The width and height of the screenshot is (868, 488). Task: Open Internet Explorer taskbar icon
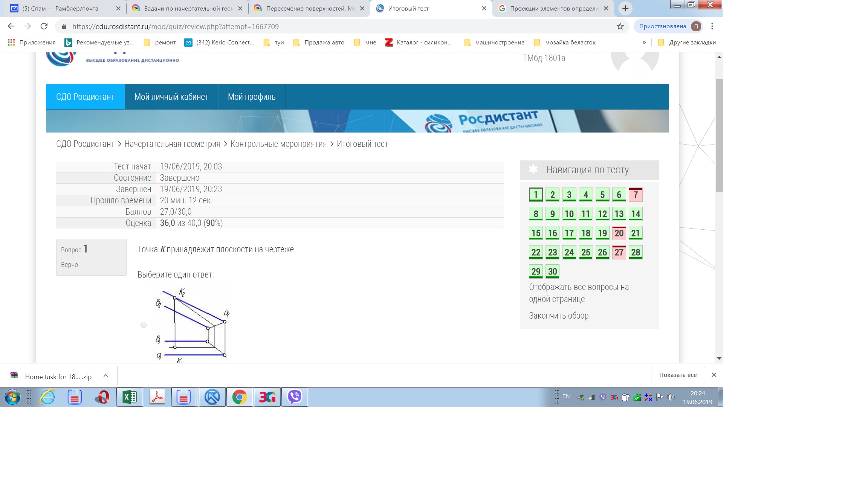(x=47, y=397)
